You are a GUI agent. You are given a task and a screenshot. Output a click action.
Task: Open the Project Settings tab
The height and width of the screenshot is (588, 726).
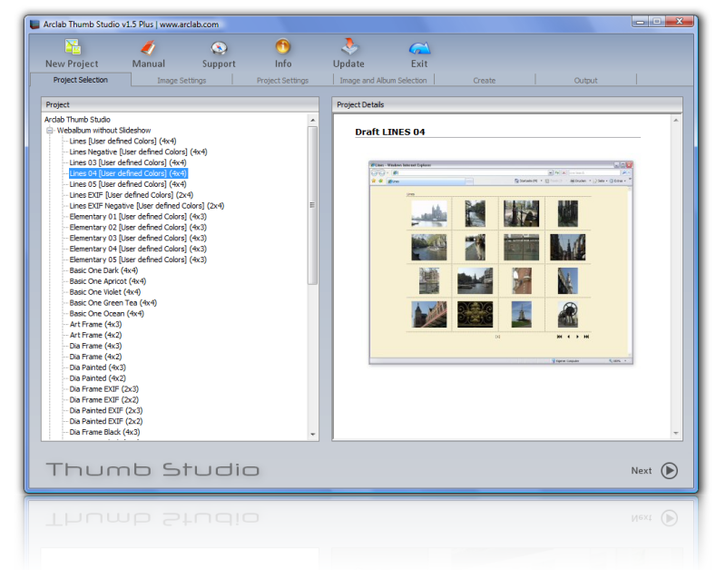coord(282,81)
